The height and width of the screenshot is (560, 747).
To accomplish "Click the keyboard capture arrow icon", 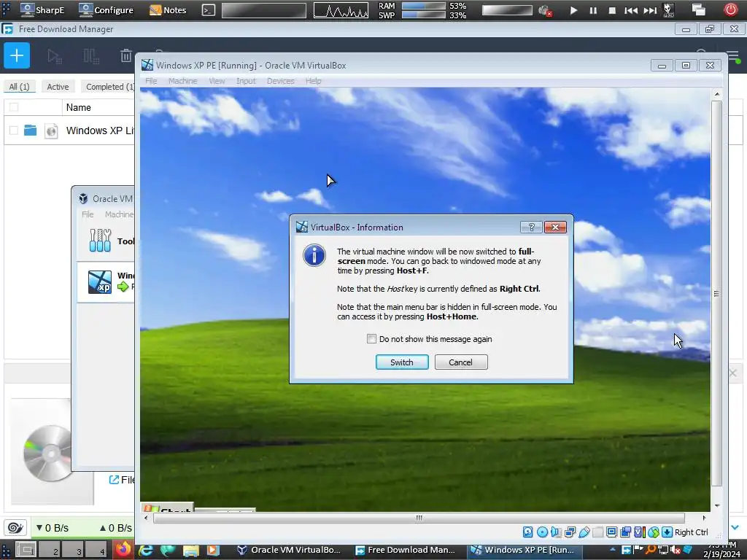I will (667, 532).
